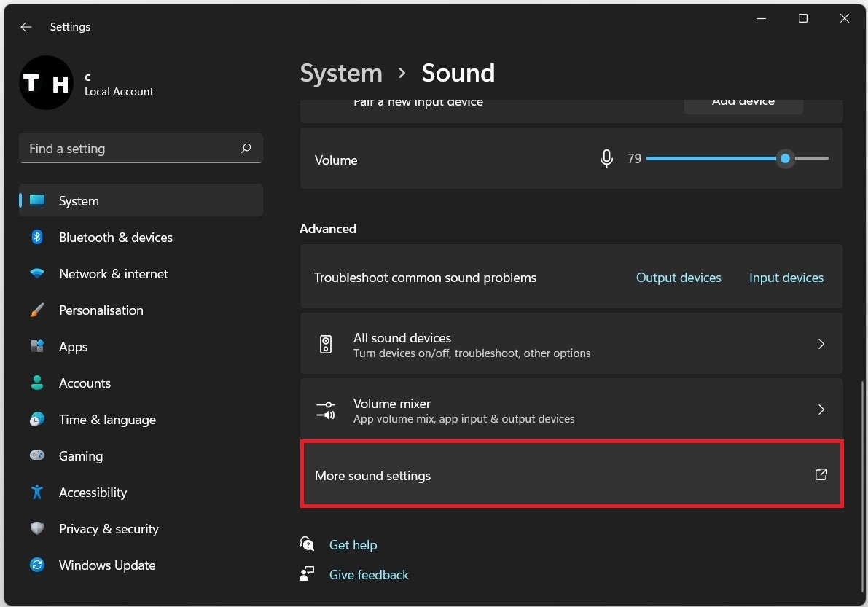Troubleshoot Input devices link

tap(786, 278)
